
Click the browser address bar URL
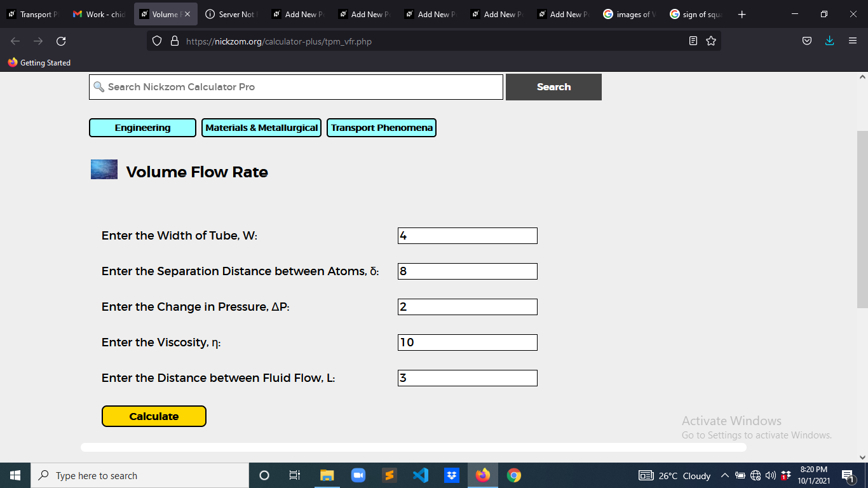point(278,41)
